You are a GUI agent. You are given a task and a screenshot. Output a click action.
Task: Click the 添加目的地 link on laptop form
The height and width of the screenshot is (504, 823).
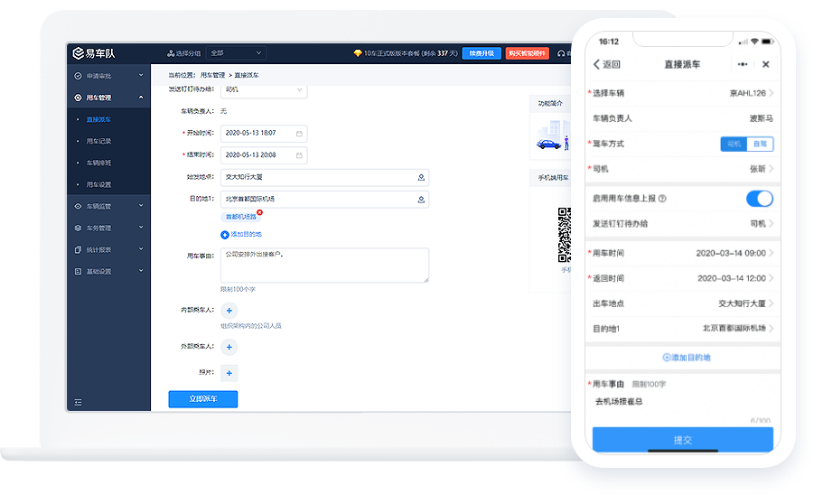point(241,235)
